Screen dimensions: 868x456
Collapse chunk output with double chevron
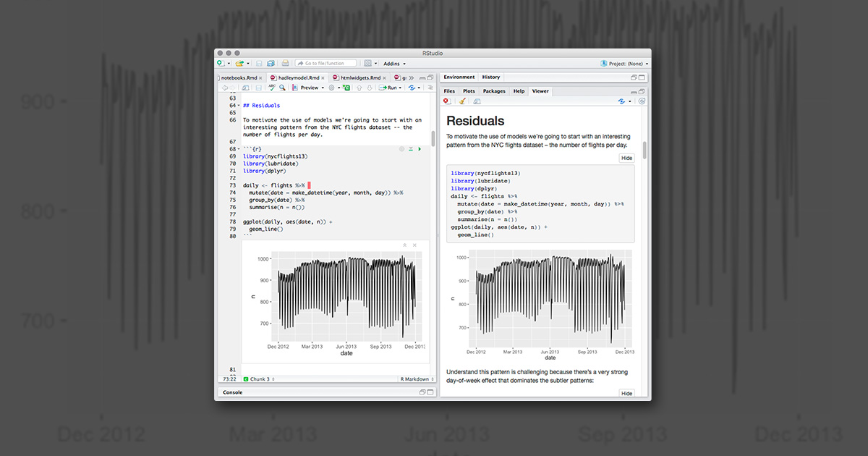[404, 245]
